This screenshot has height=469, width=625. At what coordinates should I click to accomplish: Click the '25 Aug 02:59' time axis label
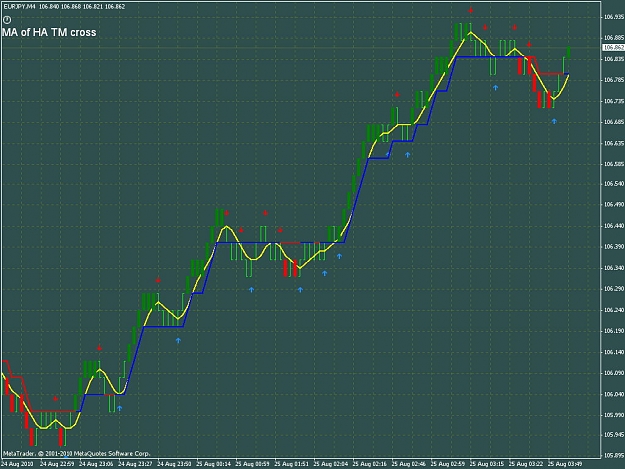pos(448,464)
